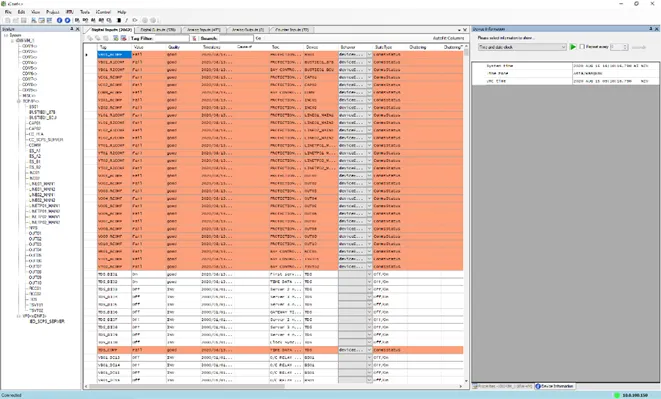Image resolution: width=661 pixels, height=399 pixels.
Task: Click the Open file toolbar icon
Action: click(x=16, y=20)
